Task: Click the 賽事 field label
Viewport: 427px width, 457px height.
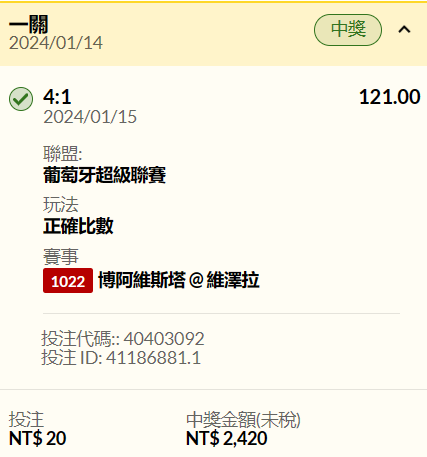Action: click(x=61, y=257)
